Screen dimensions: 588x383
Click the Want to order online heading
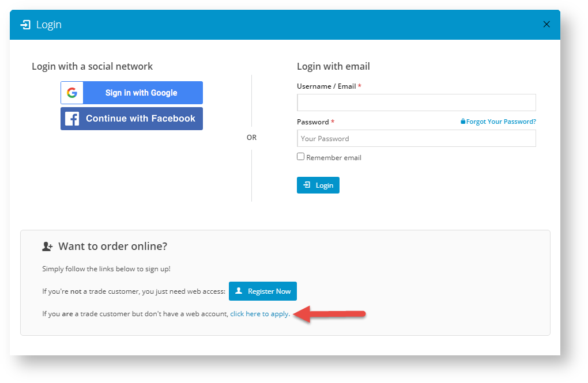pos(112,247)
